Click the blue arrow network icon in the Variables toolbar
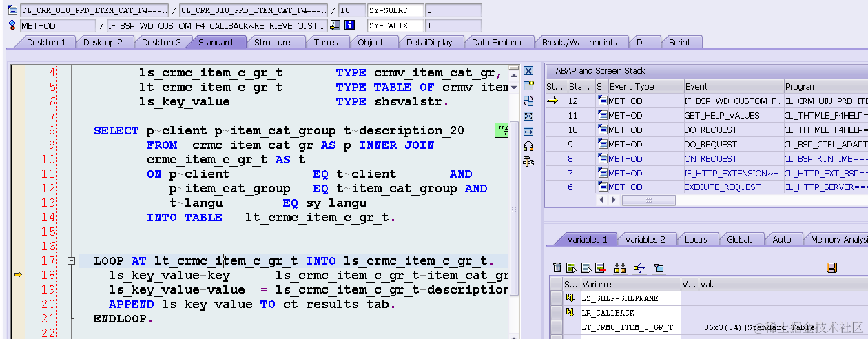868x339 pixels. coord(639,267)
